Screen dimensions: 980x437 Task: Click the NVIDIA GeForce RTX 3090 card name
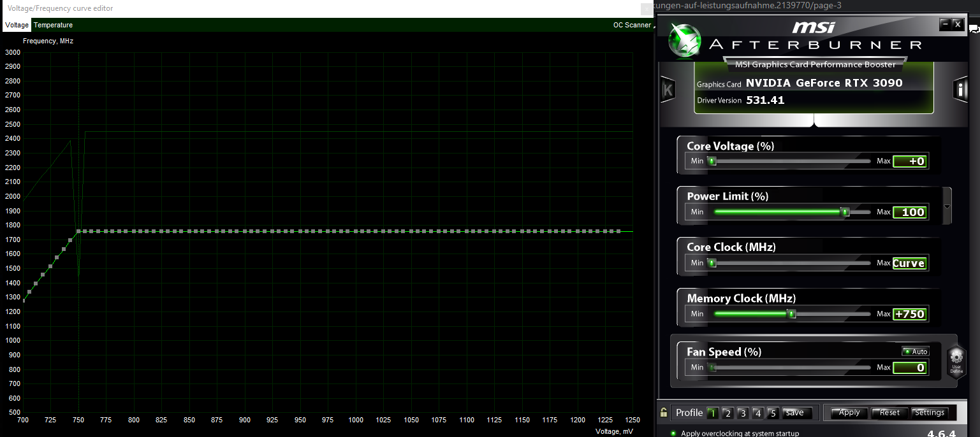click(x=824, y=83)
